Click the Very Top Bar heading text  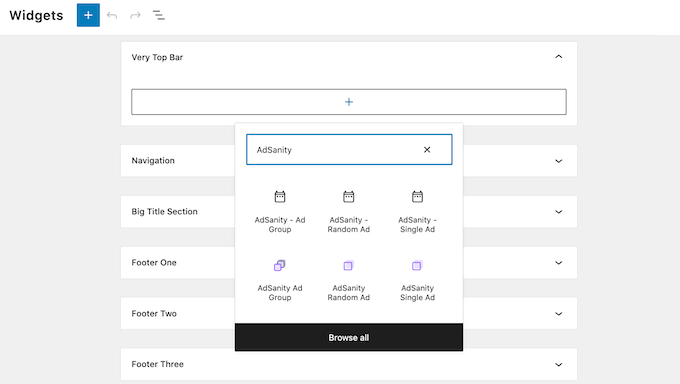[x=157, y=57]
